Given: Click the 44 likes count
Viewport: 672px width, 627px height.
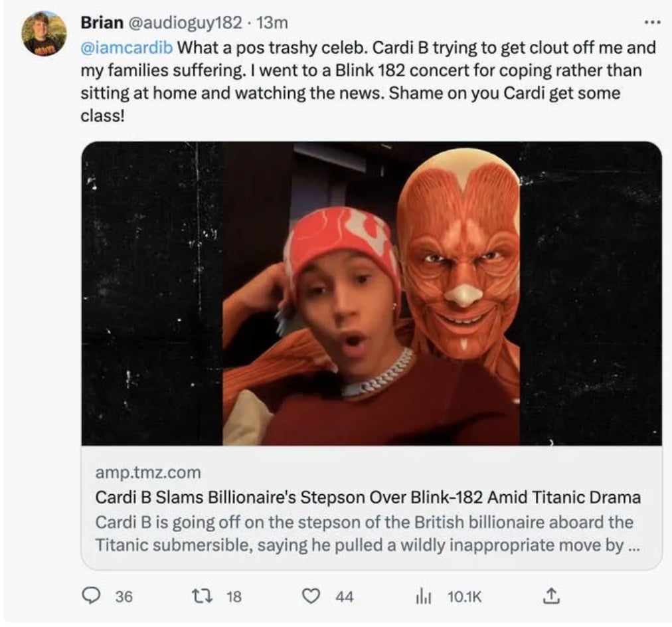Looking at the screenshot, I should point(344,596).
